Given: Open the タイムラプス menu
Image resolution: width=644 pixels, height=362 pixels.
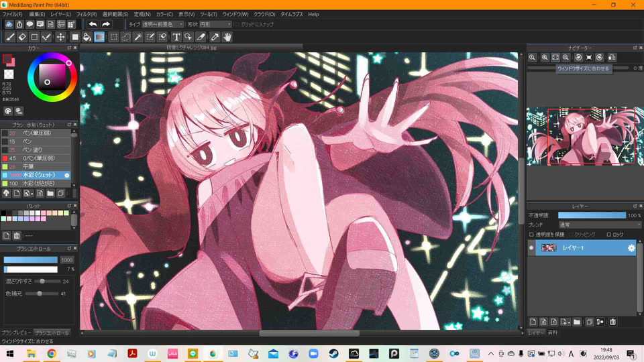Looking at the screenshot, I should coord(292,14).
